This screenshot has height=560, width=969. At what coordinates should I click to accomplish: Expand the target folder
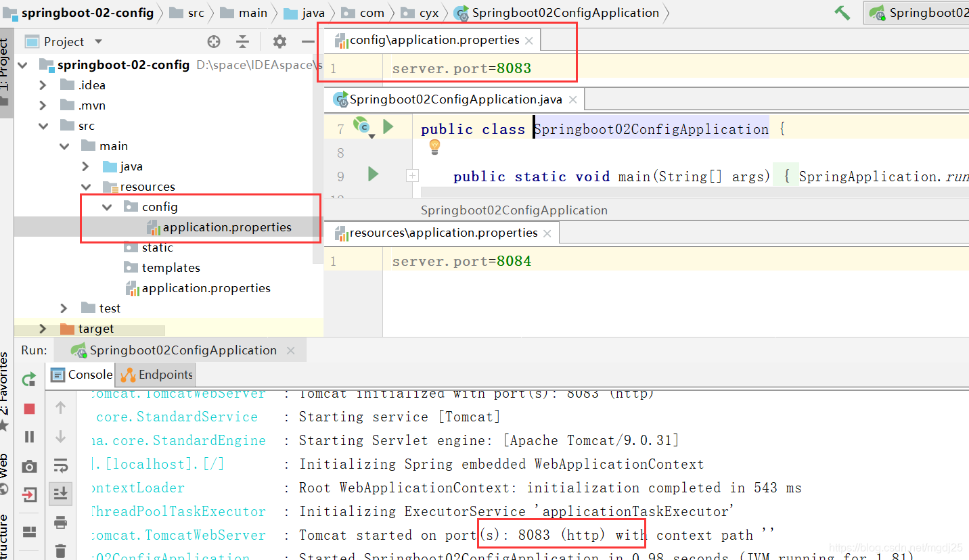(43, 329)
